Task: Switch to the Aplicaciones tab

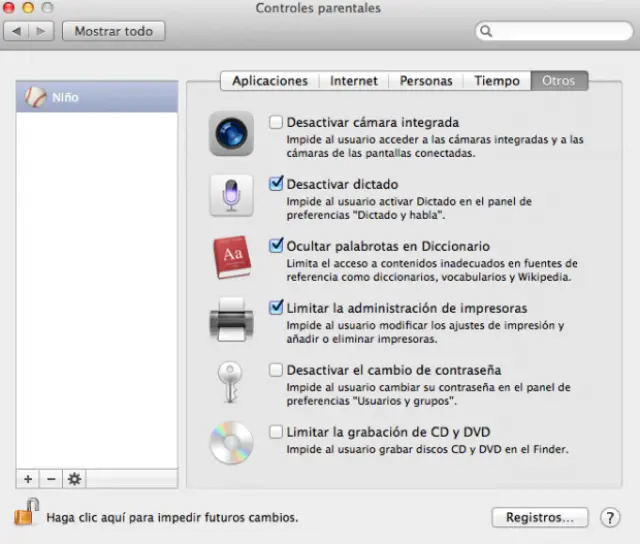Action: tap(270, 81)
